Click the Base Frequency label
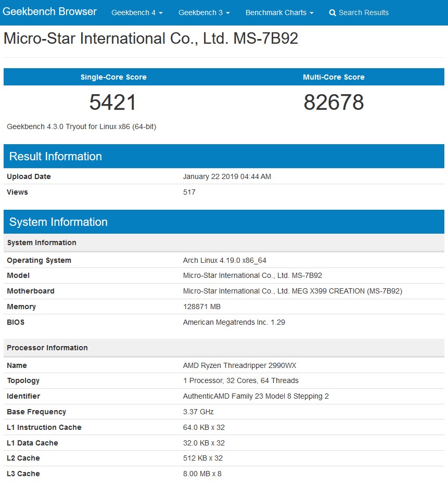This screenshot has width=448, height=484. click(36, 412)
